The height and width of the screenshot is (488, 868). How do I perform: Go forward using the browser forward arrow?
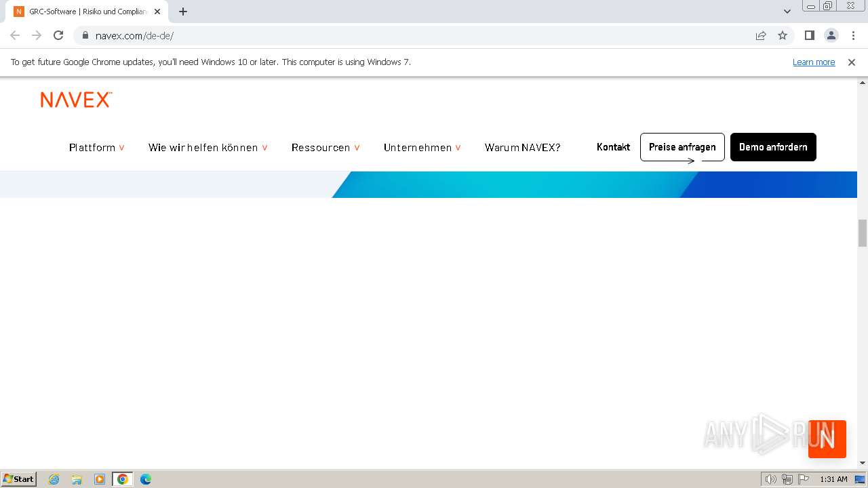37,35
